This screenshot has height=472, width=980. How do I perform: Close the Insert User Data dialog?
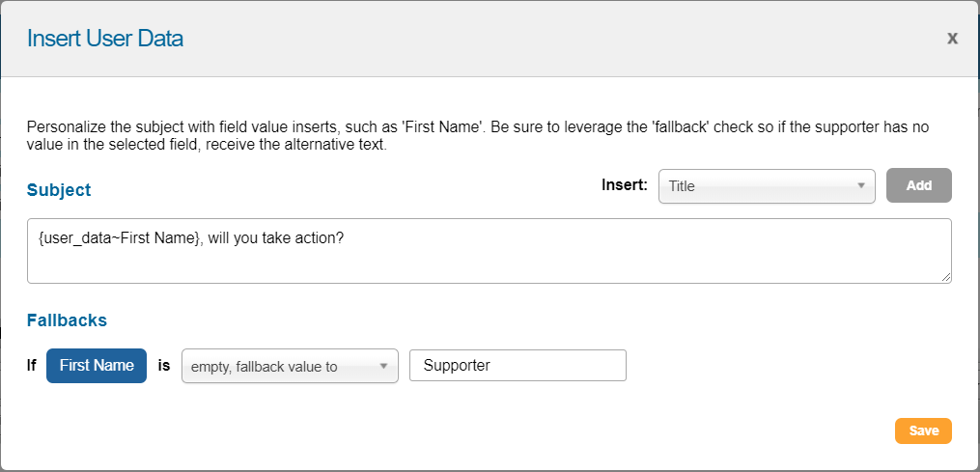(x=952, y=39)
